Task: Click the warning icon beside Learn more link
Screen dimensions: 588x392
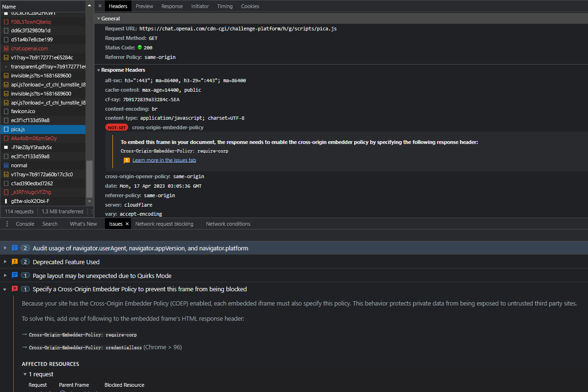Action: click(x=127, y=161)
